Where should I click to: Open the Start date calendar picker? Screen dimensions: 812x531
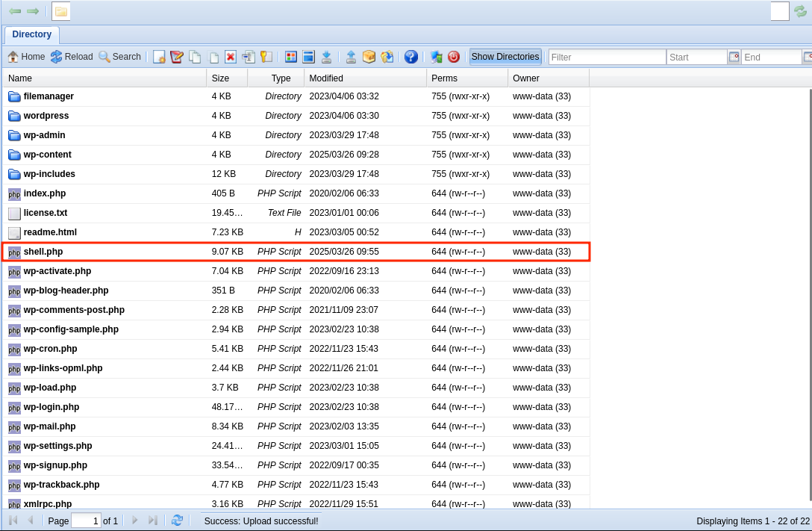[x=734, y=57]
